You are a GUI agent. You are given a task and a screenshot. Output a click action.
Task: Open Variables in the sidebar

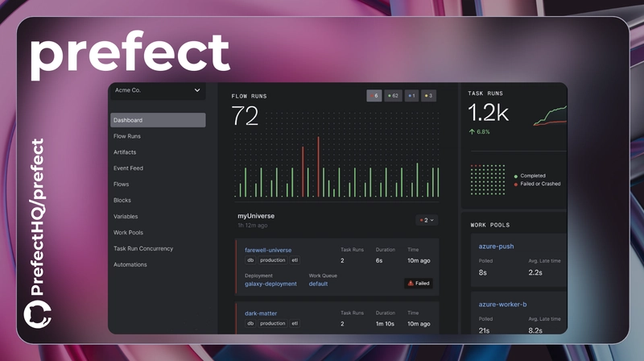tap(126, 216)
